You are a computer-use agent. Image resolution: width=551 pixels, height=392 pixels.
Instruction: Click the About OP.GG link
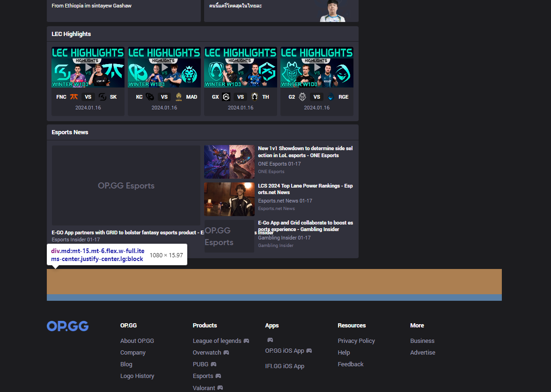point(137,341)
